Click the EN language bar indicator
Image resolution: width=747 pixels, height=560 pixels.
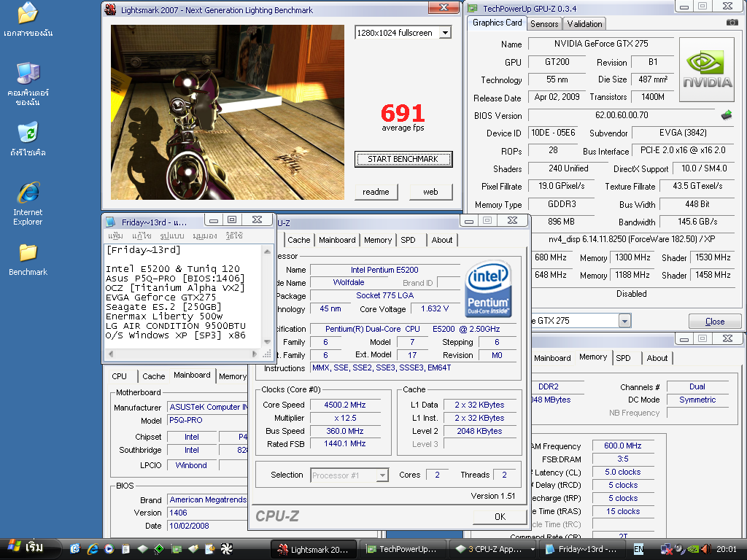(x=638, y=549)
